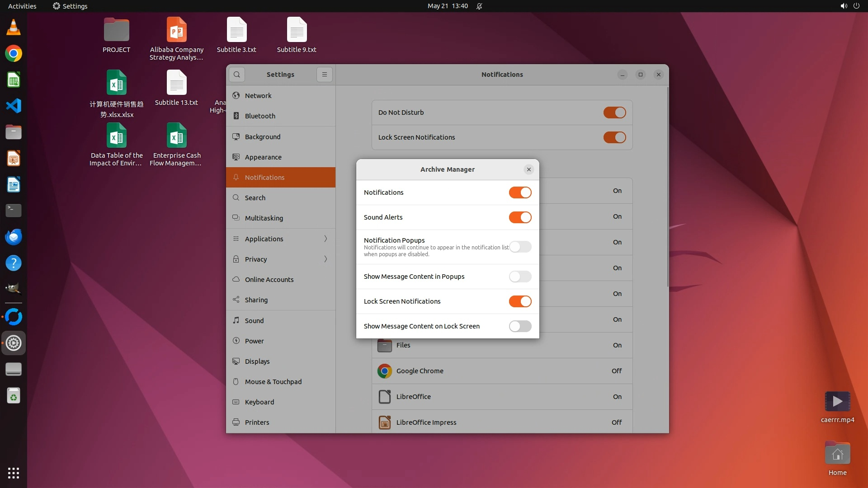The width and height of the screenshot is (868, 488).
Task: Enable the Notification Popups switch
Action: [x=520, y=247]
